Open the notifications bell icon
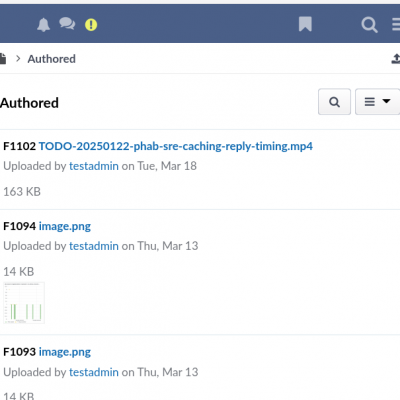The width and height of the screenshot is (400, 400). 43,25
